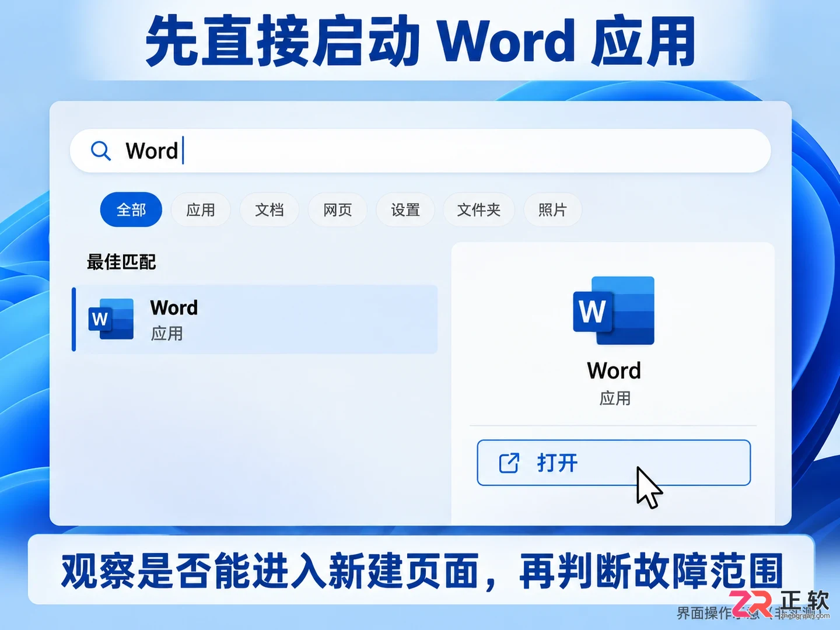Click the Word title in preview pane
The height and width of the screenshot is (630, 840).
(x=614, y=370)
